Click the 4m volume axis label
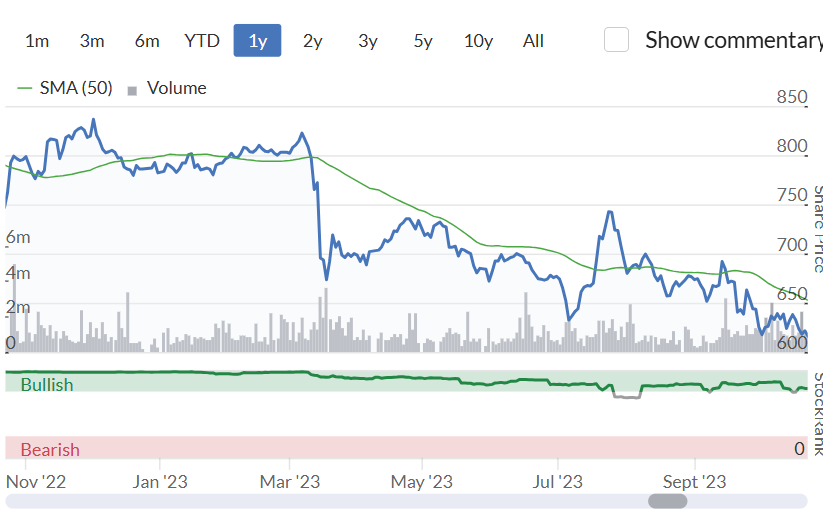 pyautogui.click(x=18, y=273)
